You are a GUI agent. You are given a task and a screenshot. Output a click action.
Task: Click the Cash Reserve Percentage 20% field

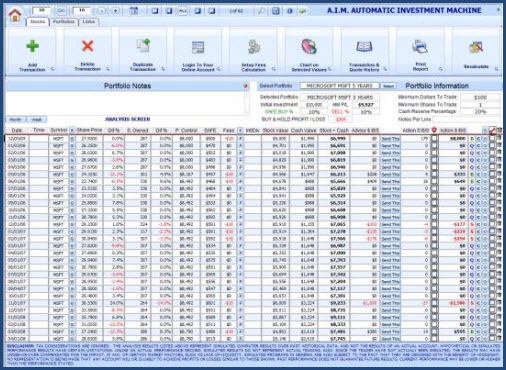(x=480, y=112)
